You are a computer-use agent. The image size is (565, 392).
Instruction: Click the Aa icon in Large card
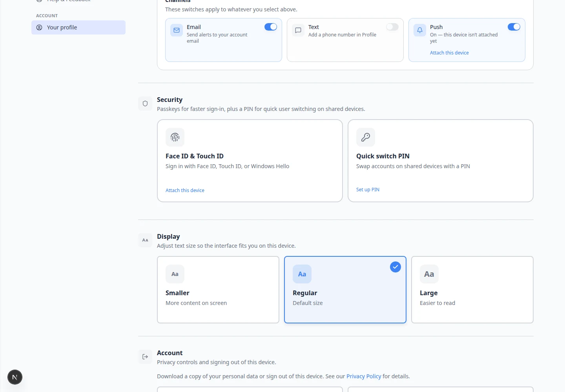(x=429, y=274)
